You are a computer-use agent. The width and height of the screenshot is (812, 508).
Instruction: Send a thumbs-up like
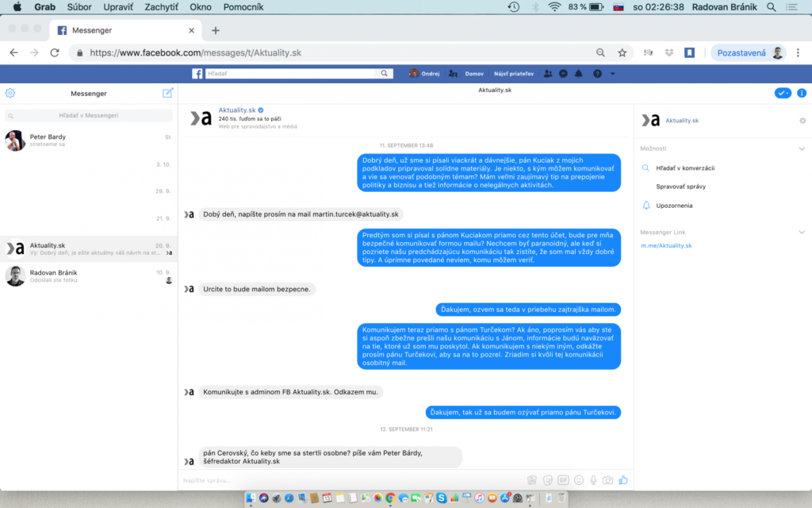click(x=623, y=480)
